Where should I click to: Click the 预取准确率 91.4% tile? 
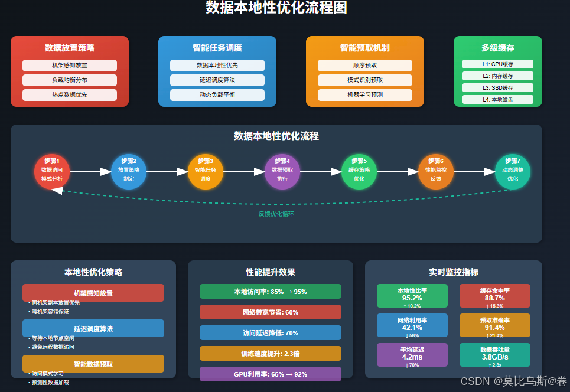coord(495,325)
